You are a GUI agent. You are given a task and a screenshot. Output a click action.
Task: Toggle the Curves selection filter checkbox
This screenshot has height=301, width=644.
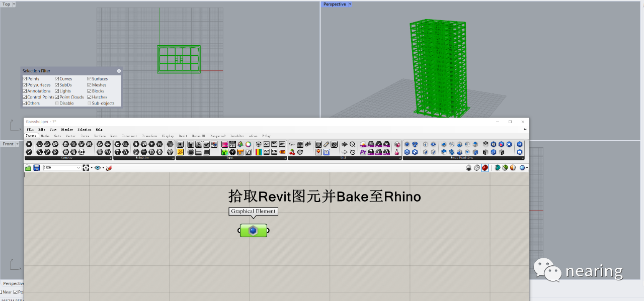click(x=57, y=79)
